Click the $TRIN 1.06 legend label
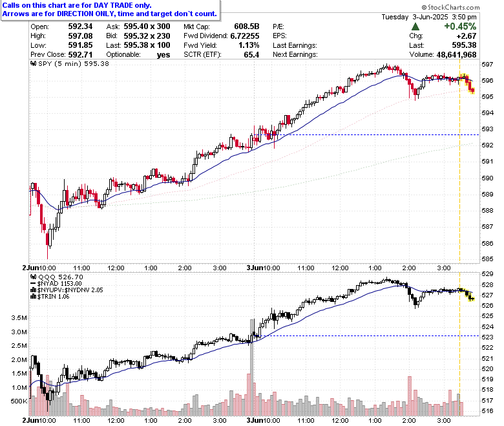 [54, 297]
